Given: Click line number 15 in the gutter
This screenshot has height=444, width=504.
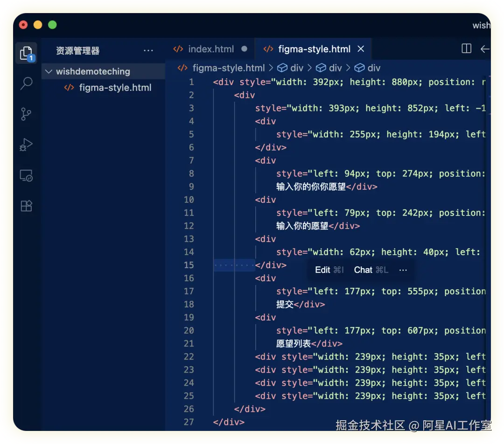Looking at the screenshot, I should point(189,265).
